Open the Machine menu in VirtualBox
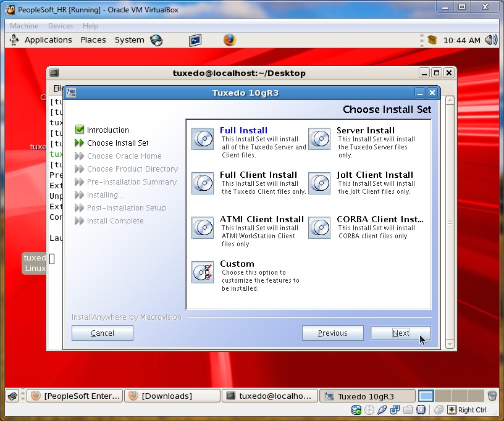Screen dimensions: 504x421 point(24,26)
